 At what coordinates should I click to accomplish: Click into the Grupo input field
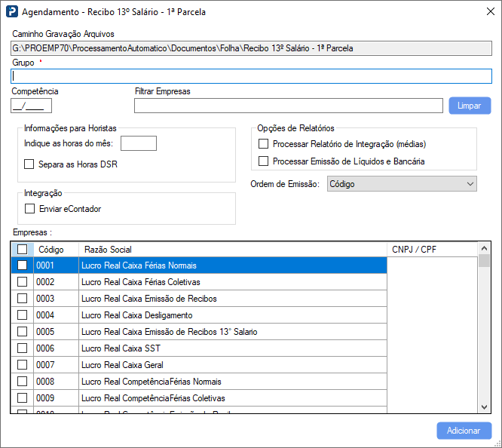coord(251,76)
